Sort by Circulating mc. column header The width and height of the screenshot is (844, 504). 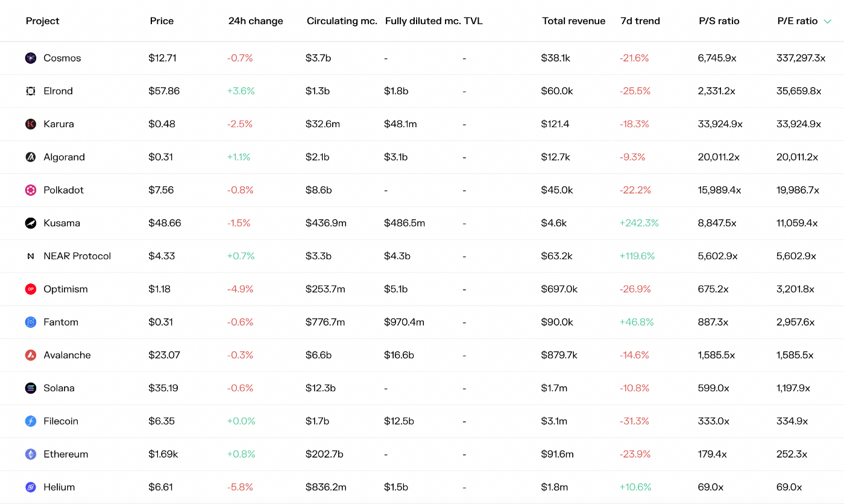pyautogui.click(x=342, y=21)
